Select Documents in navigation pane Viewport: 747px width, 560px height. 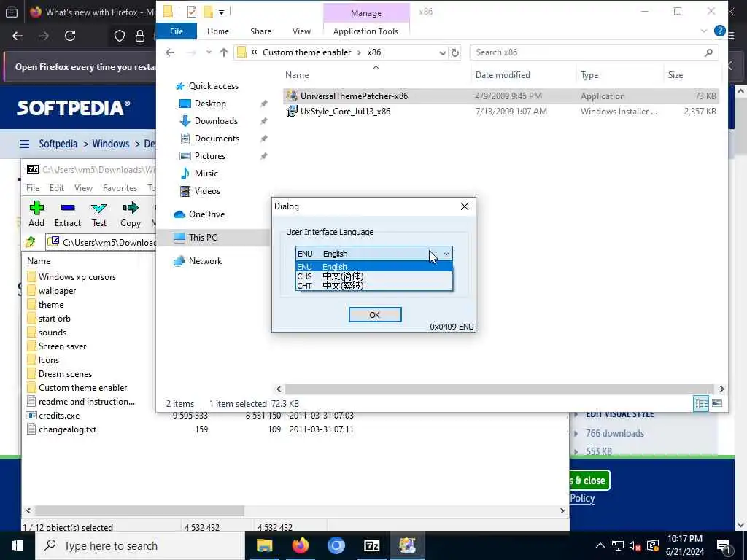tap(217, 139)
